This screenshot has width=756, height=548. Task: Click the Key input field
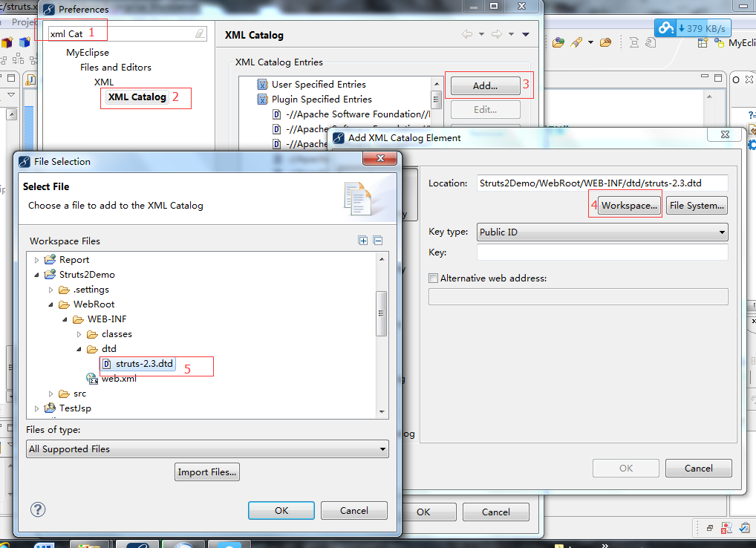tap(602, 252)
